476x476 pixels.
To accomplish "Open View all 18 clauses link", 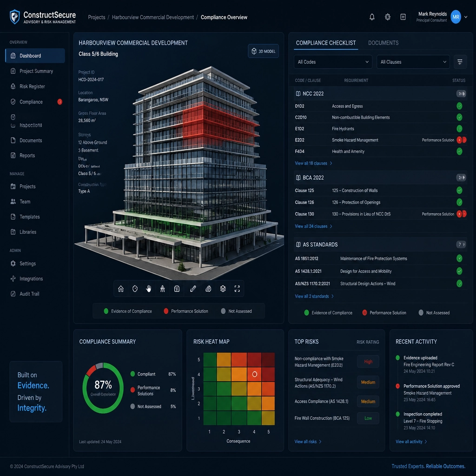I will click(x=313, y=163).
